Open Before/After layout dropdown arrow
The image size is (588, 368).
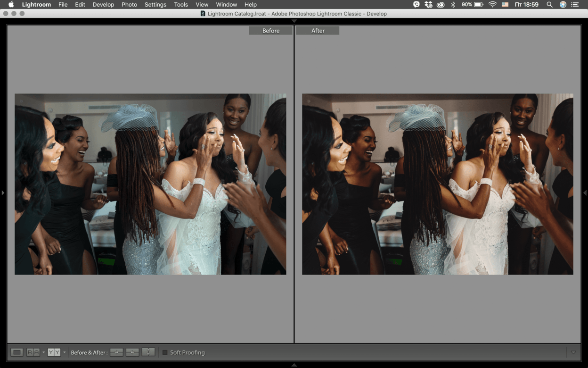point(65,352)
